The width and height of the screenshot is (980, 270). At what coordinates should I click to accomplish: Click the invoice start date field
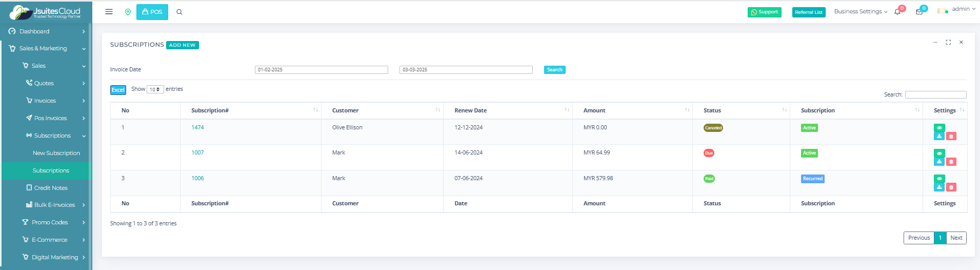tap(321, 70)
